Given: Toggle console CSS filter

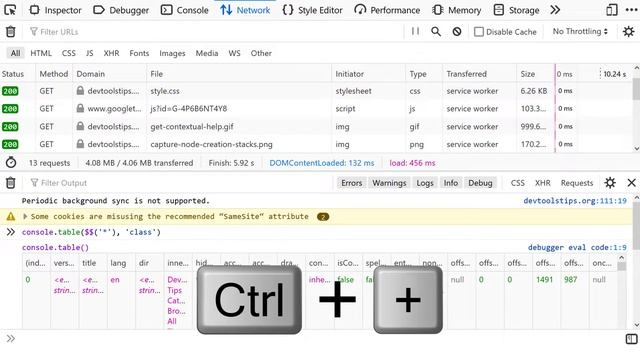Looking at the screenshot, I should (x=518, y=183).
